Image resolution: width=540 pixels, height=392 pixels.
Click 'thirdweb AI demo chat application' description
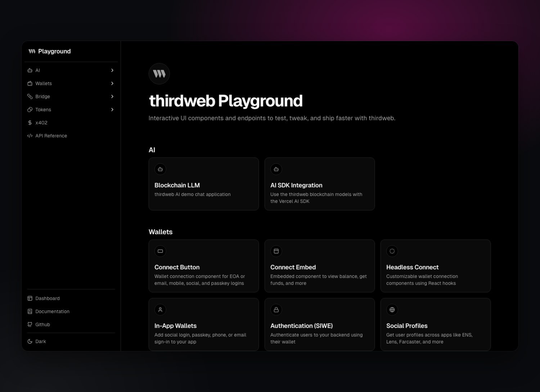point(193,194)
